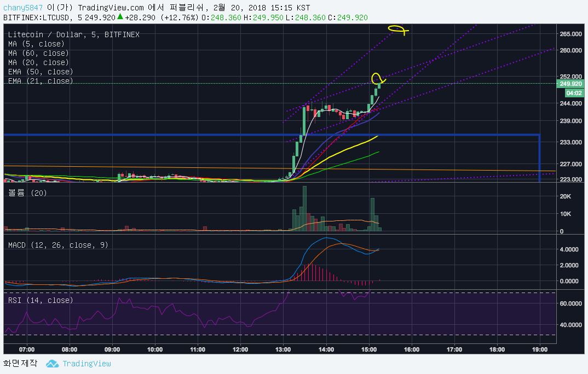
Task: Click the +28.290 (+12.76%) change value
Action: [x=162, y=17]
